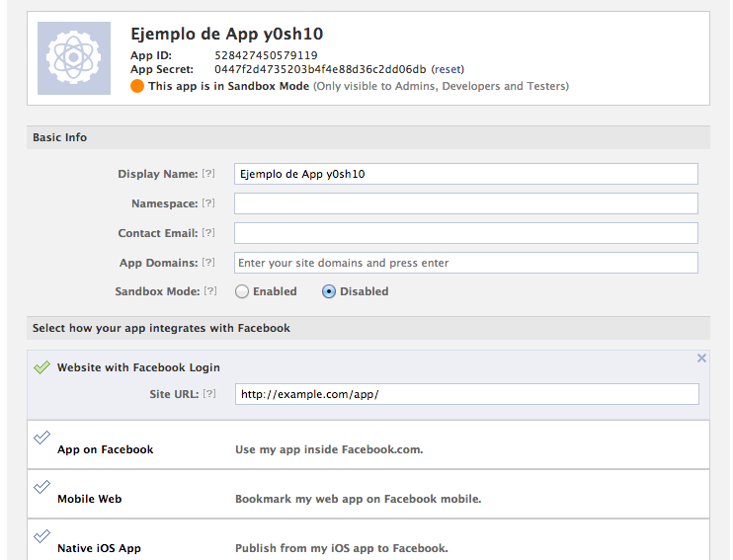Open the Site URL help tooltip
This screenshot has height=560, width=733.
tap(209, 394)
